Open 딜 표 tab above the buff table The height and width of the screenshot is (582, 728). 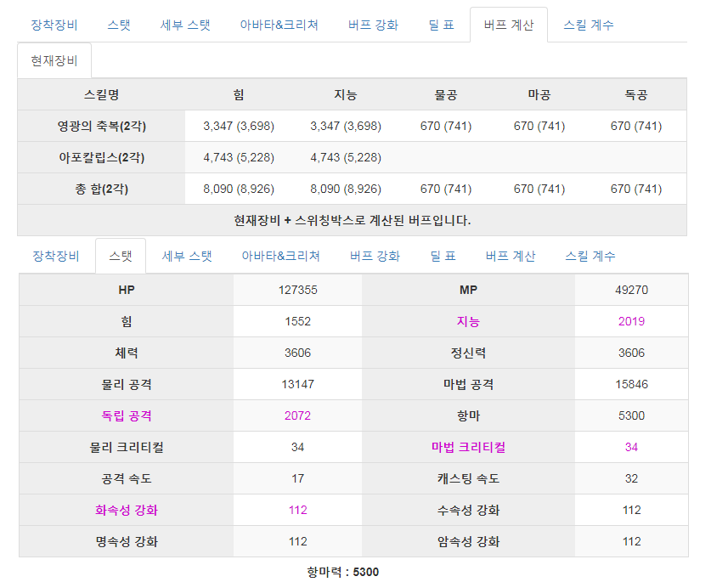click(441, 25)
